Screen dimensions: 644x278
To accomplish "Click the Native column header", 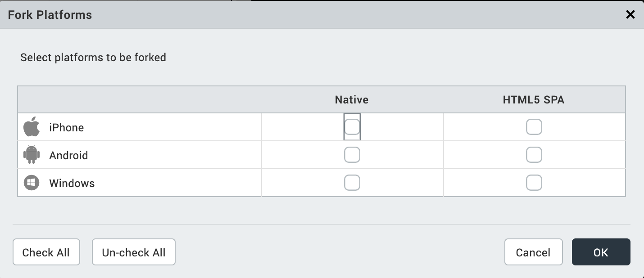I will (352, 100).
